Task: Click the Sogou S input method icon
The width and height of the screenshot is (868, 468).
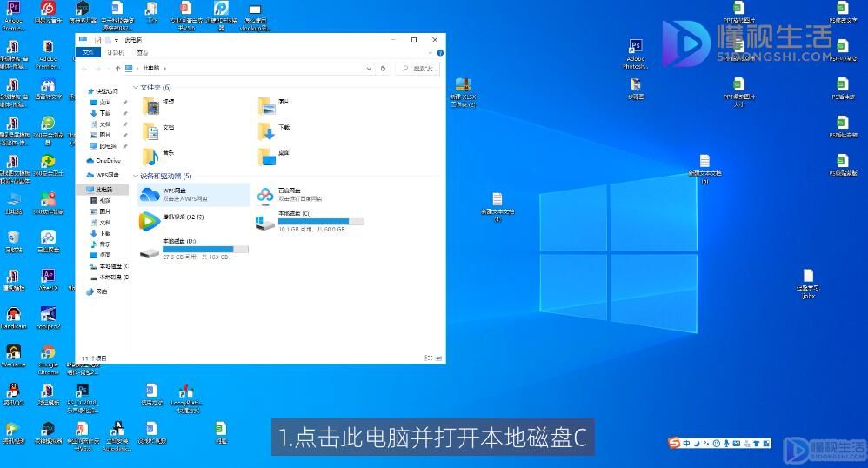Action: coord(674,443)
